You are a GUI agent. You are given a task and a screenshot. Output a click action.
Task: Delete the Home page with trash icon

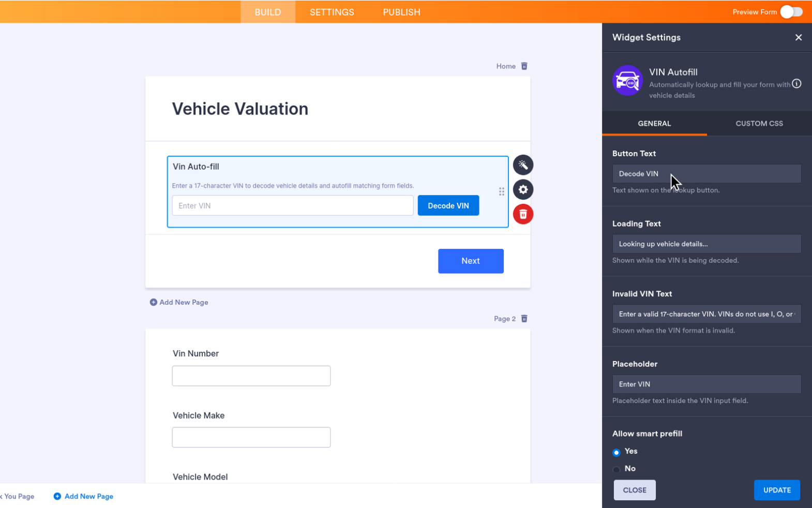coord(524,66)
